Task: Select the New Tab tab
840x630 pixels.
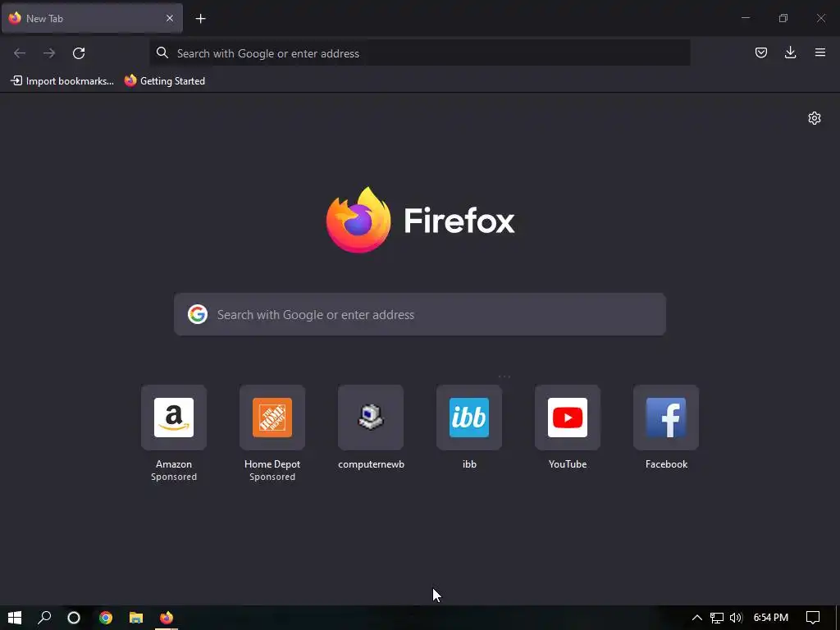Action: [92, 18]
